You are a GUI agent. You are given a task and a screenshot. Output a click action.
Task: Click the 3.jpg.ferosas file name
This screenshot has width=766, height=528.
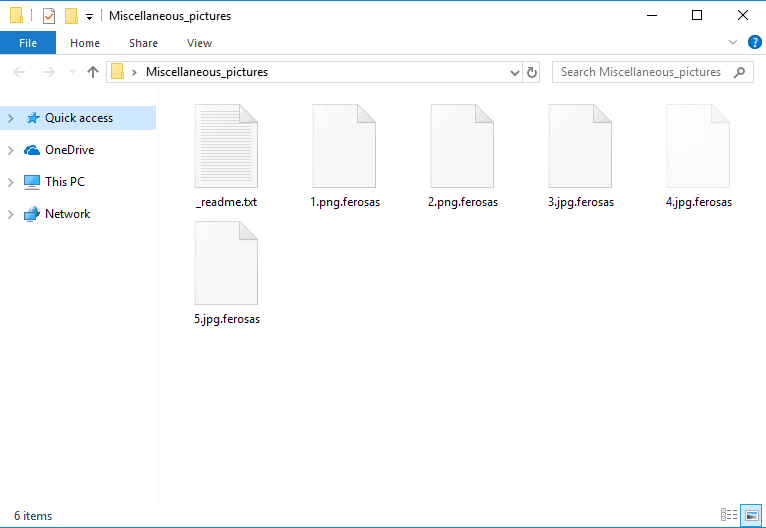tap(581, 202)
